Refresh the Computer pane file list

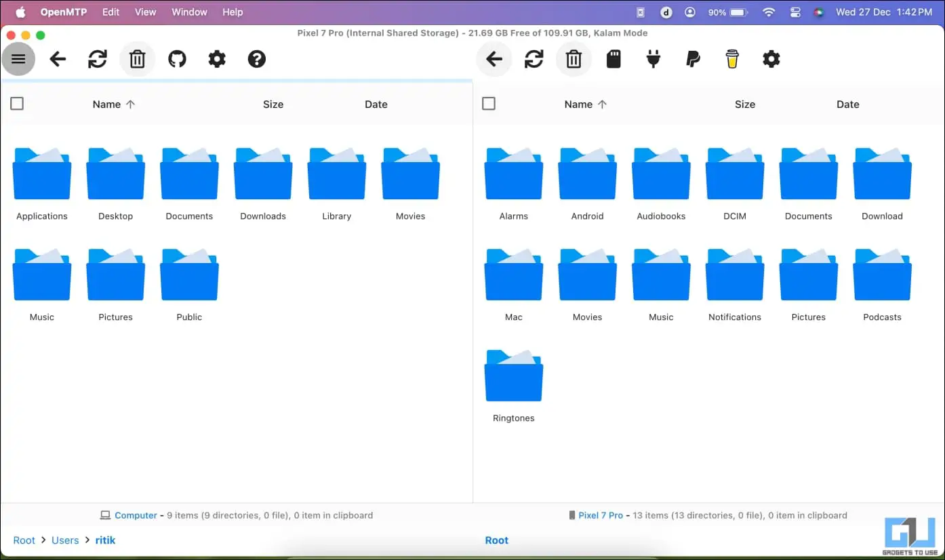pos(98,59)
